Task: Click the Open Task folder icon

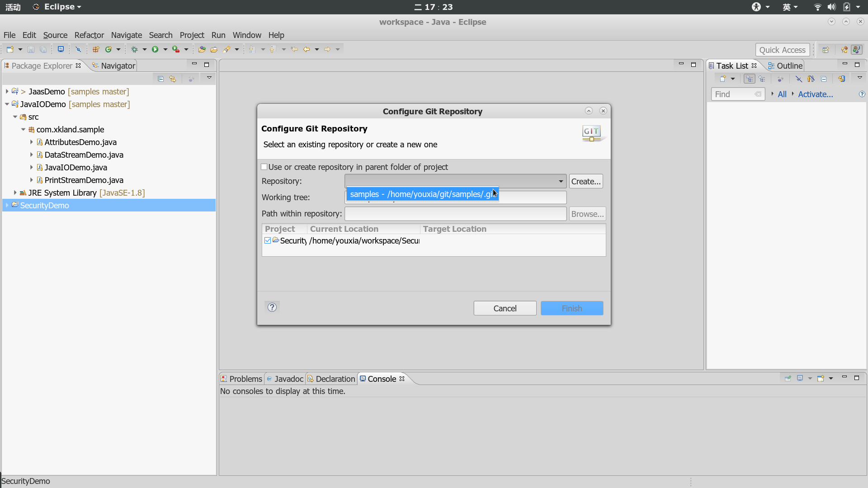Action: (214, 49)
